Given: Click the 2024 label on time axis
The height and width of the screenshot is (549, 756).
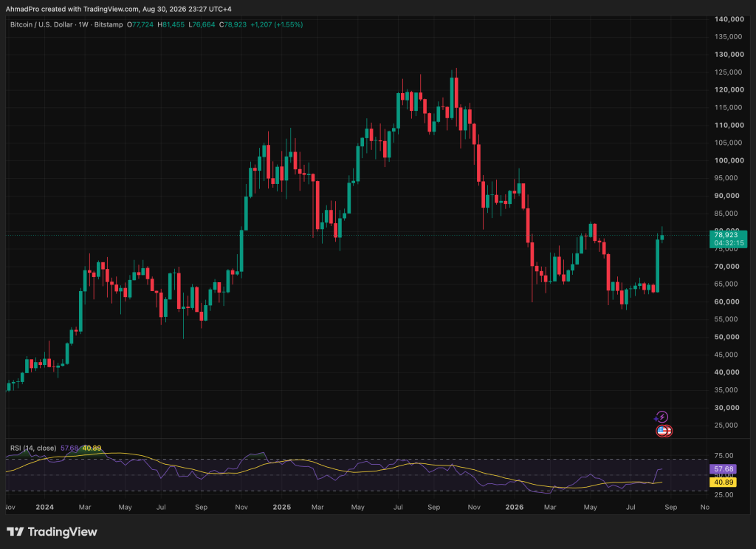Looking at the screenshot, I should [x=45, y=507].
